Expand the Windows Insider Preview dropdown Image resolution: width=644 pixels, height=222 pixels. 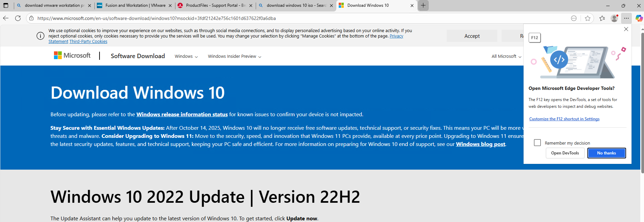234,56
